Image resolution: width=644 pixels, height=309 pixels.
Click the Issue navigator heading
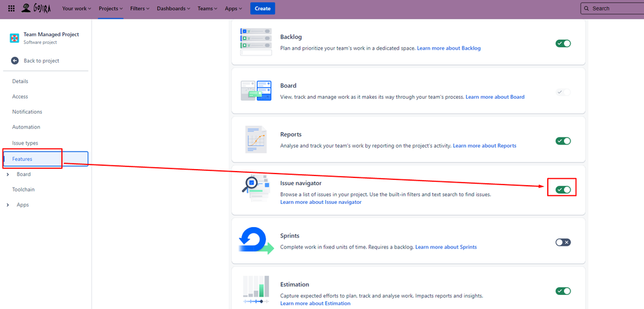click(301, 183)
